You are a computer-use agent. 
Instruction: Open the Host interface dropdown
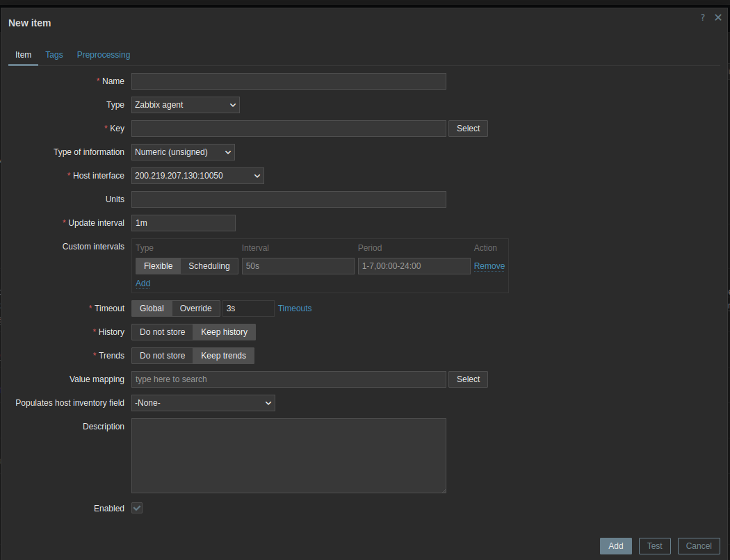coord(197,176)
